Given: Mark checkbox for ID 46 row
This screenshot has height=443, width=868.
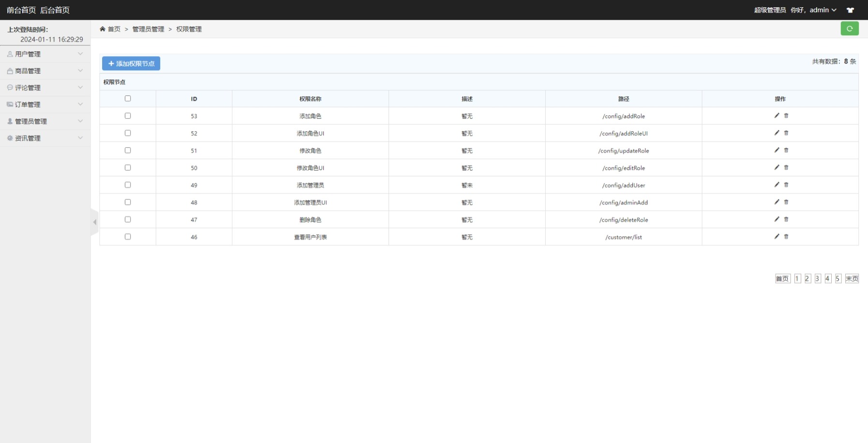Looking at the screenshot, I should coord(128,237).
